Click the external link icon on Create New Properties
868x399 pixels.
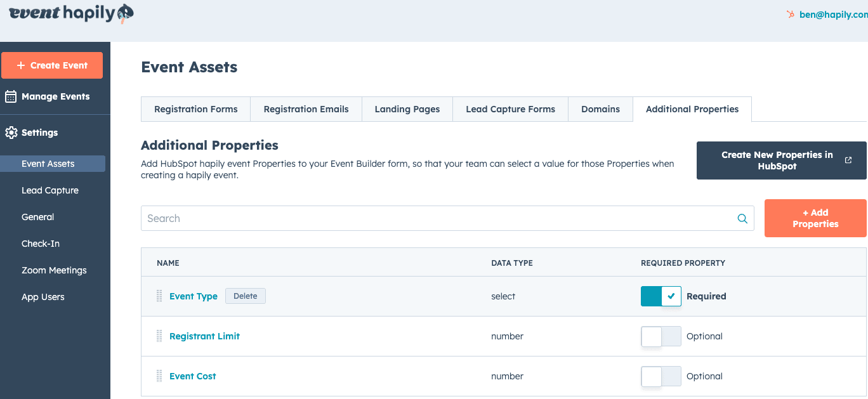pyautogui.click(x=848, y=160)
